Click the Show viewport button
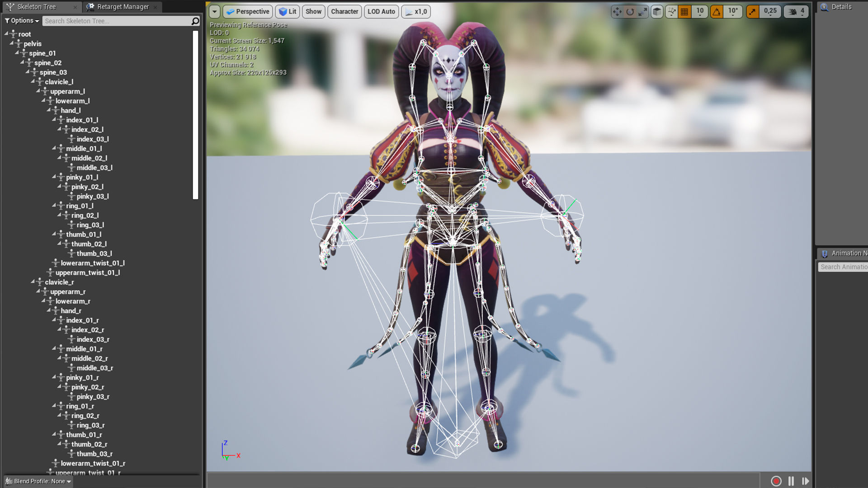The width and height of the screenshot is (868, 488). coord(313,12)
